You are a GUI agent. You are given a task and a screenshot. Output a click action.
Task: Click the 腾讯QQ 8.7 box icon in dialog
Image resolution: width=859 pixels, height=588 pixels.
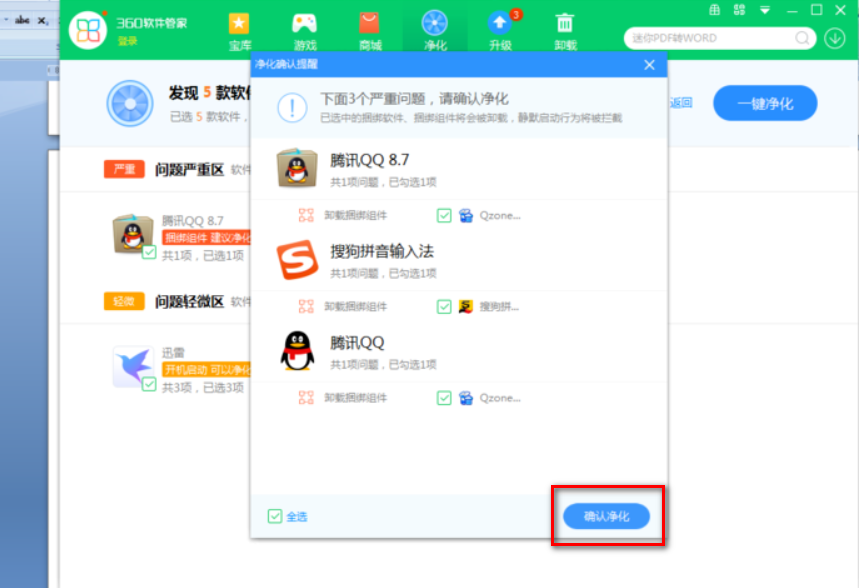[297, 168]
